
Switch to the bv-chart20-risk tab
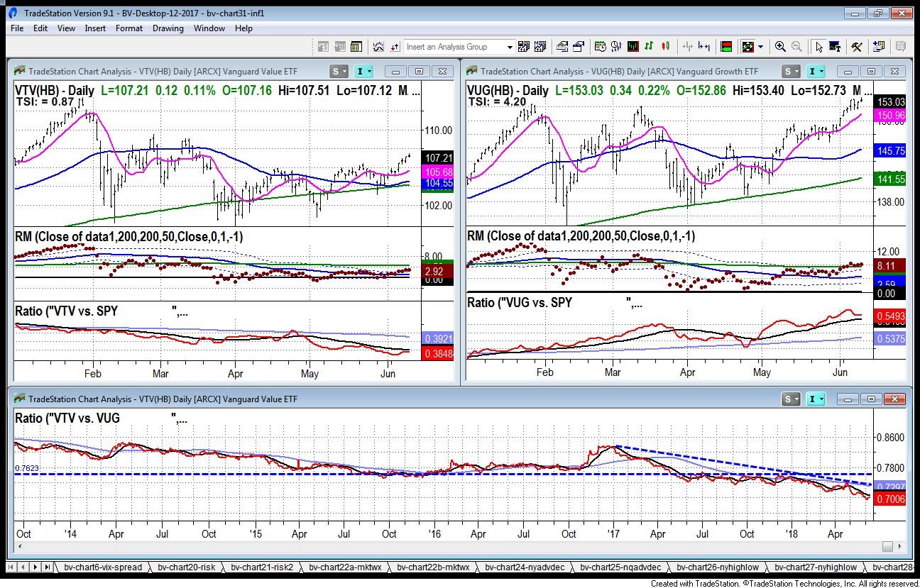(186, 567)
